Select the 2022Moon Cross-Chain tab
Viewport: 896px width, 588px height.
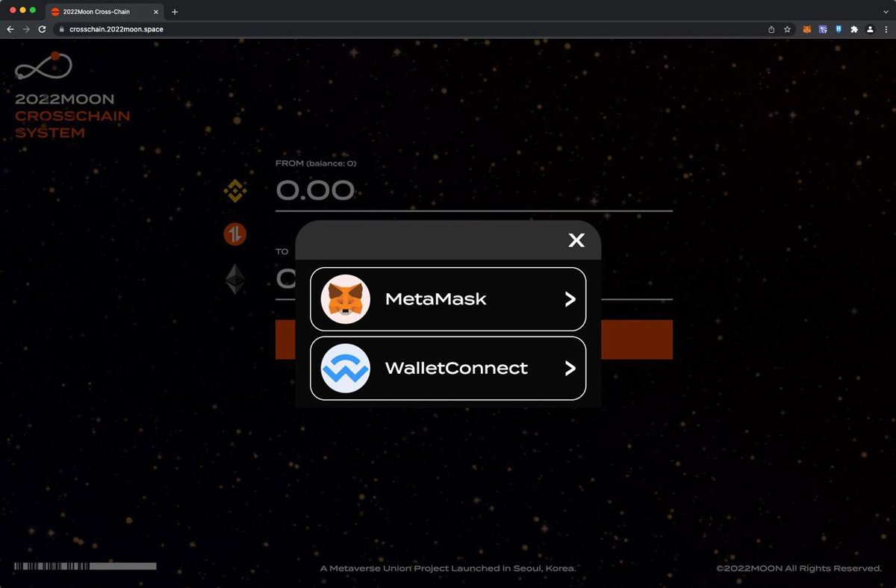[x=105, y=12]
